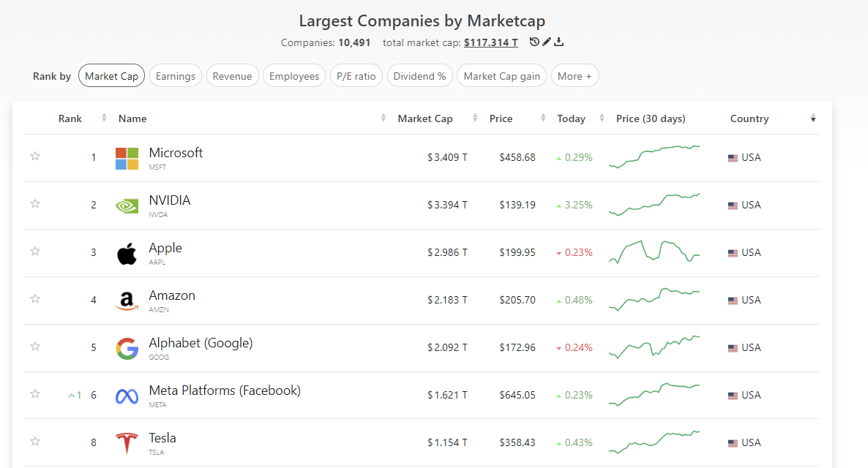Rank companies by P/E ratio
The width and height of the screenshot is (868, 468).
[356, 76]
